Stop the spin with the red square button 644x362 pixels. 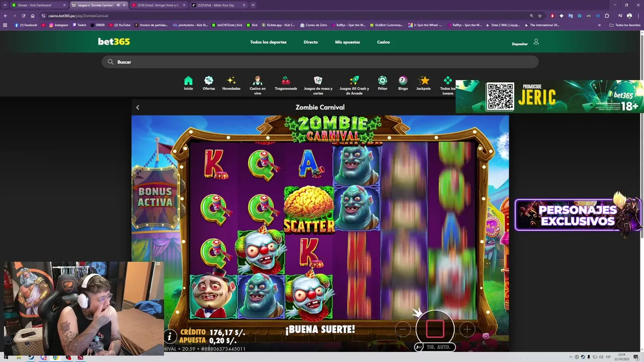tap(435, 329)
